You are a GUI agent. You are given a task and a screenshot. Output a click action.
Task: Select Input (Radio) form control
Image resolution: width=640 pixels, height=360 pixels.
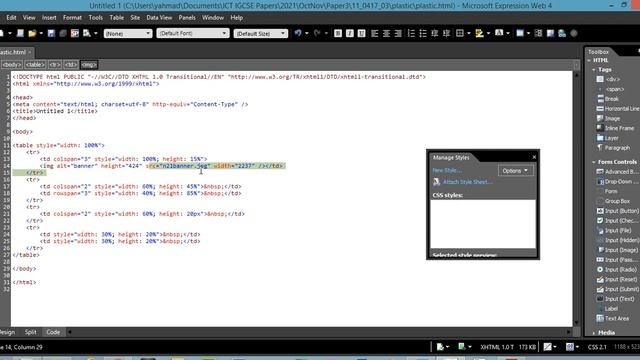[x=618, y=270]
